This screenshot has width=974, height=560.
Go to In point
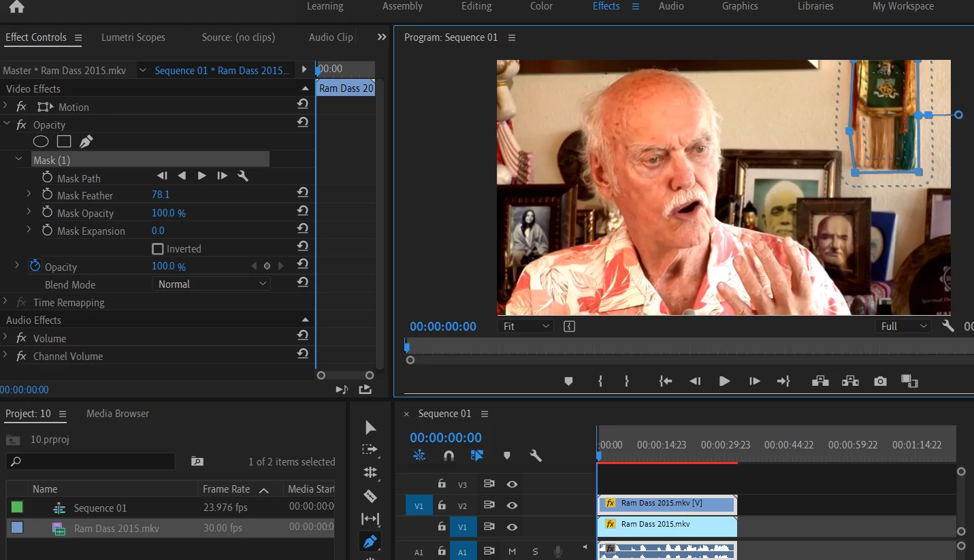[x=665, y=381]
